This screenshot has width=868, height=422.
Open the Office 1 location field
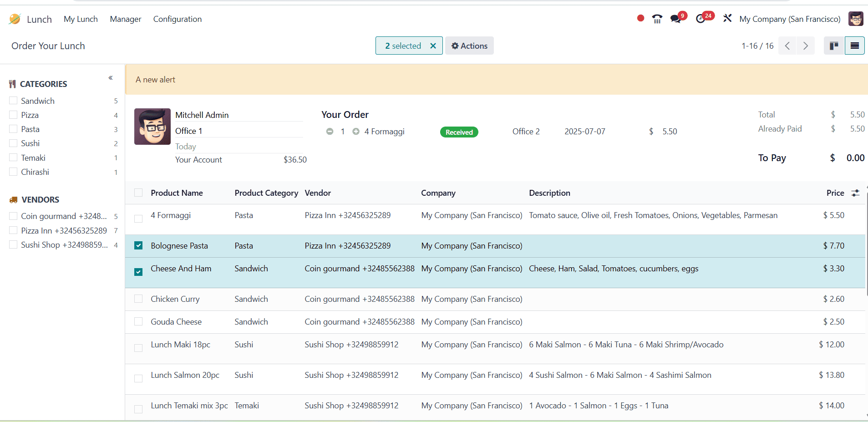coord(239,131)
